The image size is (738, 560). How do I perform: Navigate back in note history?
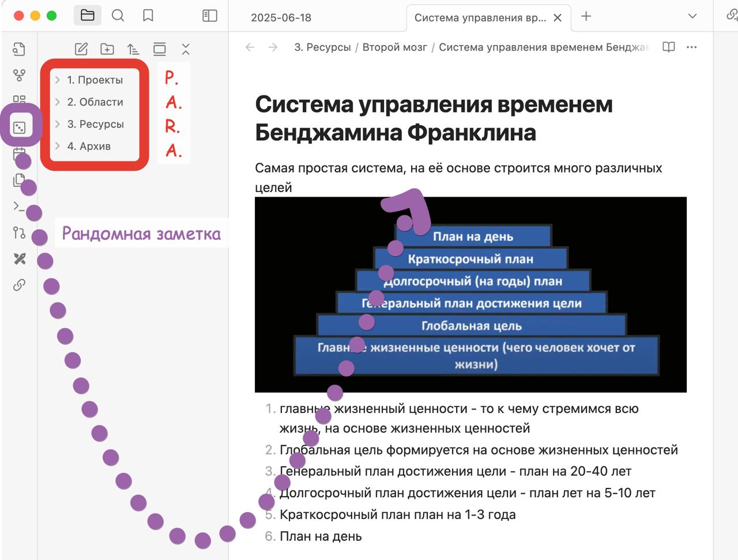(x=250, y=47)
